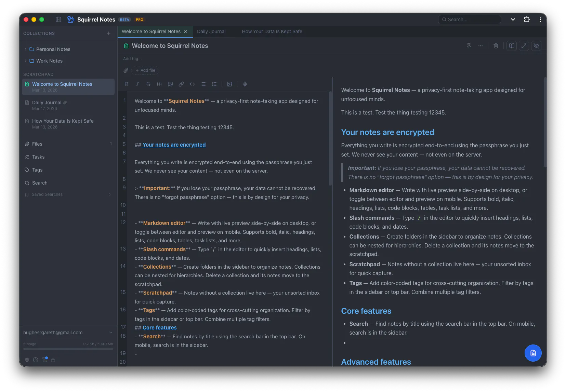Screen dimensions: 566x392
Task: Switch to the Daily Journal tab
Action: (211, 31)
